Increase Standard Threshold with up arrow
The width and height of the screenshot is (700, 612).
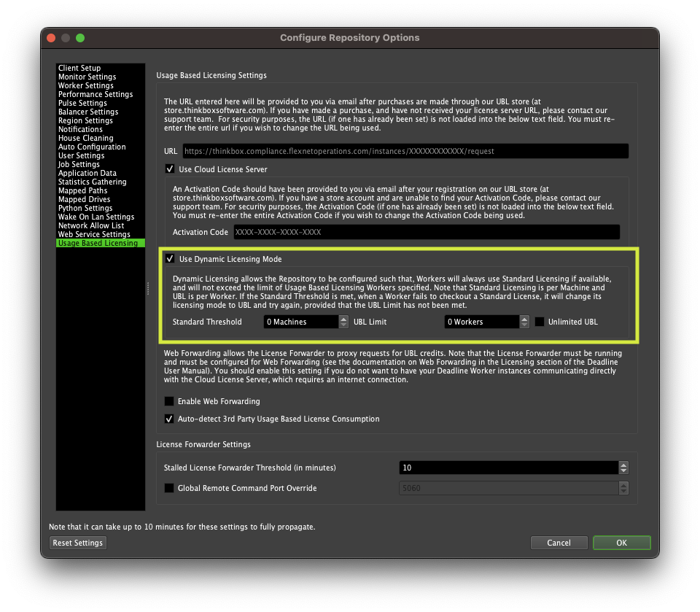tap(343, 319)
